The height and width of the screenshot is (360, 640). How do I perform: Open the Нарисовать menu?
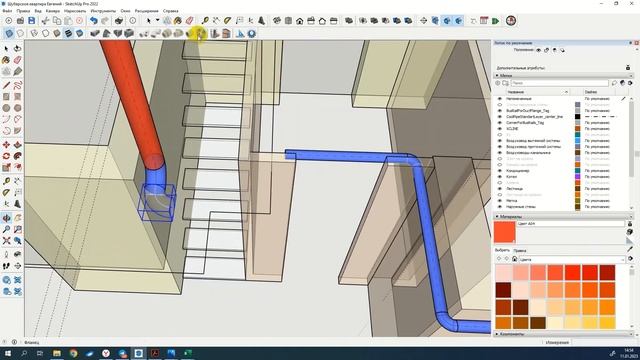pyautogui.click(x=75, y=11)
